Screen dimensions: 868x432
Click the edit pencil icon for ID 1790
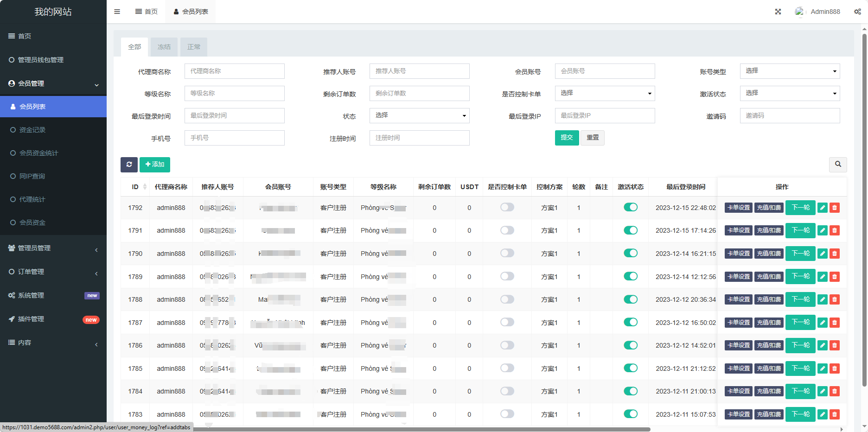823,254
